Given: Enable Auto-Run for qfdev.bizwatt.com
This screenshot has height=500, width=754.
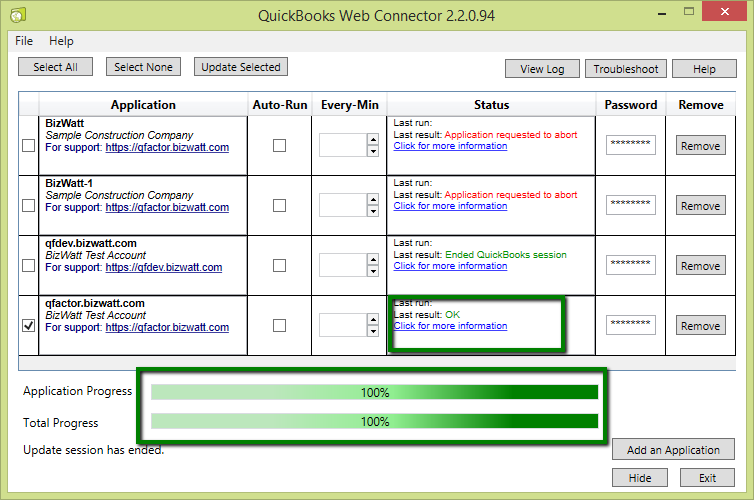Looking at the screenshot, I should point(279,265).
